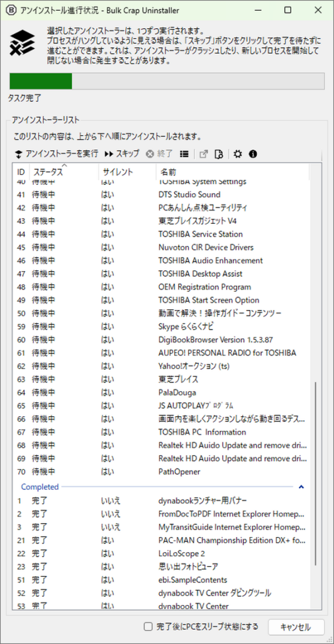Click the information icon in toolbar
Screen dimensions: 334x644
(x=253, y=154)
